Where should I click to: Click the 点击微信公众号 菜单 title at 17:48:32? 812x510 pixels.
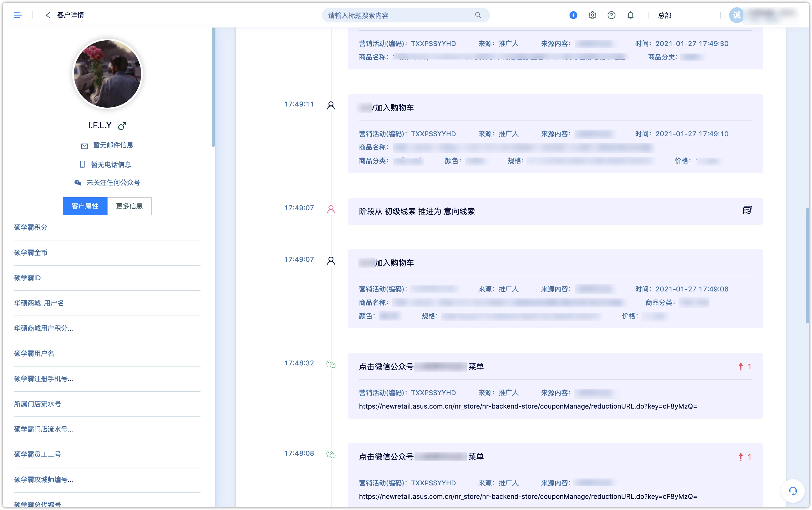(421, 367)
